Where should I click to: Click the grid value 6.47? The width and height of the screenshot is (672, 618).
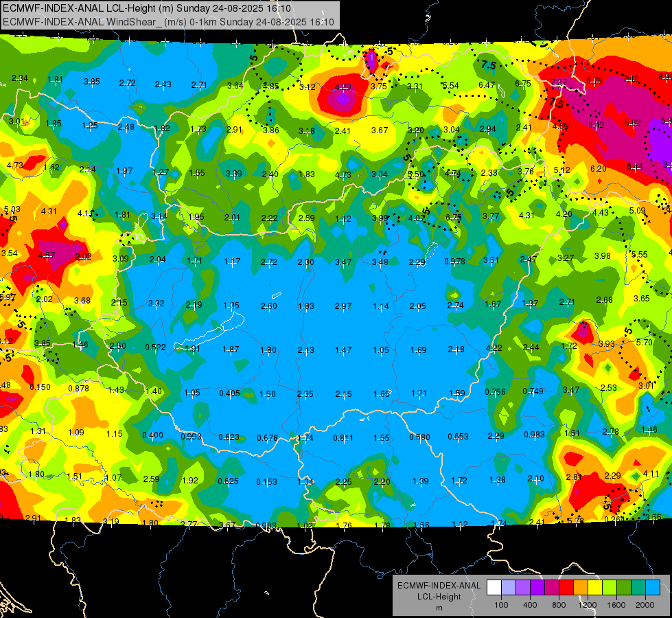point(487,85)
